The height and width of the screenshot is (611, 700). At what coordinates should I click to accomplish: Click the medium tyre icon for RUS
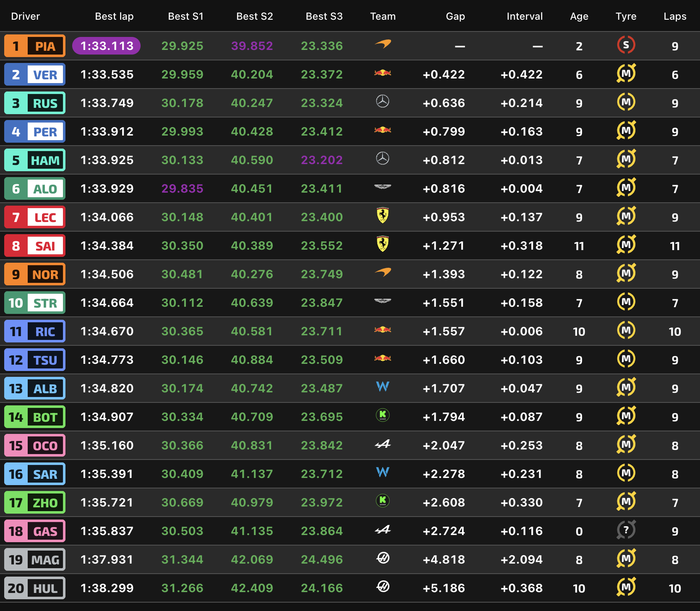coord(626,102)
